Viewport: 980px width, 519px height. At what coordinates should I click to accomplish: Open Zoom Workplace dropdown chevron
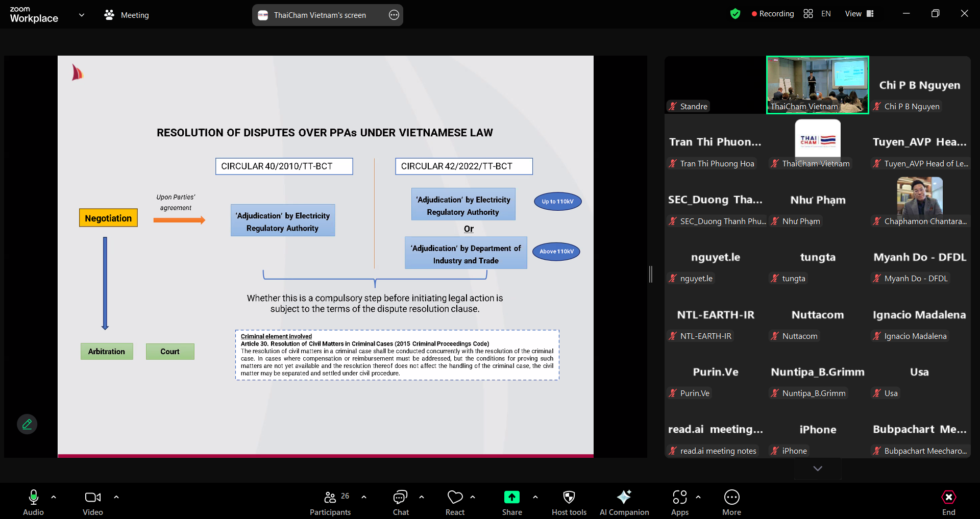coord(82,15)
